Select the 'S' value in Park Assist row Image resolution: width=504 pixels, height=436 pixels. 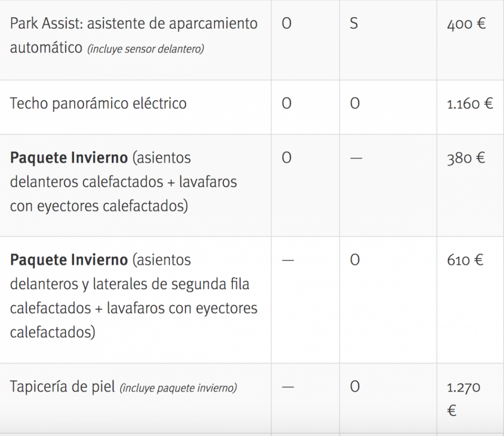[x=353, y=24]
